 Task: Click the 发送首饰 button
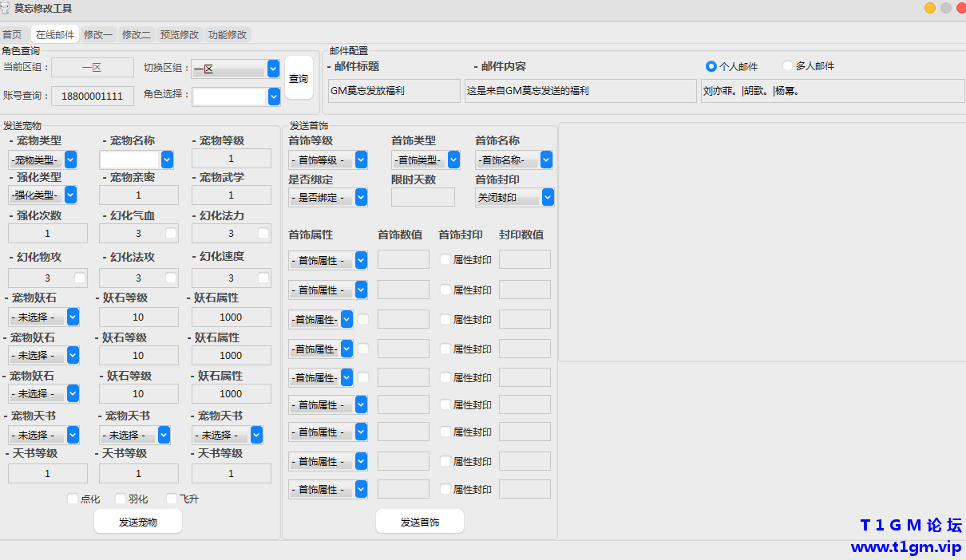(420, 522)
